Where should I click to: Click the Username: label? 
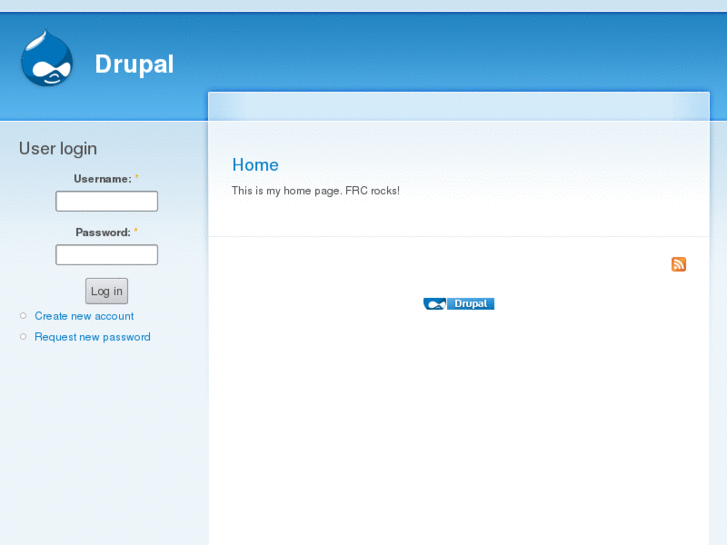[x=102, y=179]
